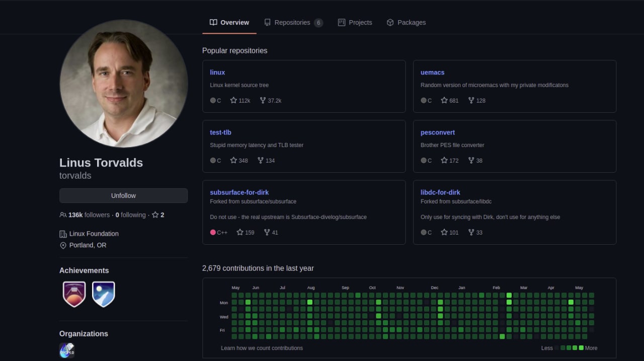The image size is (644, 361).
Task: Click the fork icon with 134 on test-tlb
Action: pos(260,160)
